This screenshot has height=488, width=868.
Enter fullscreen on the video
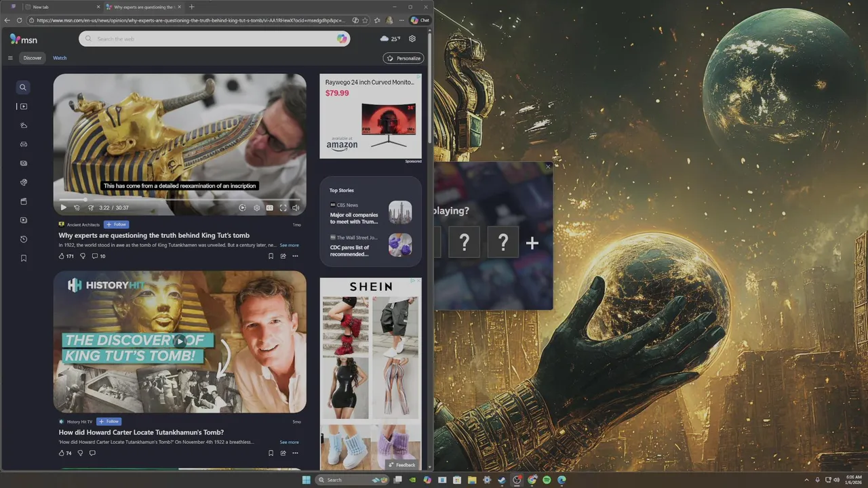click(283, 208)
